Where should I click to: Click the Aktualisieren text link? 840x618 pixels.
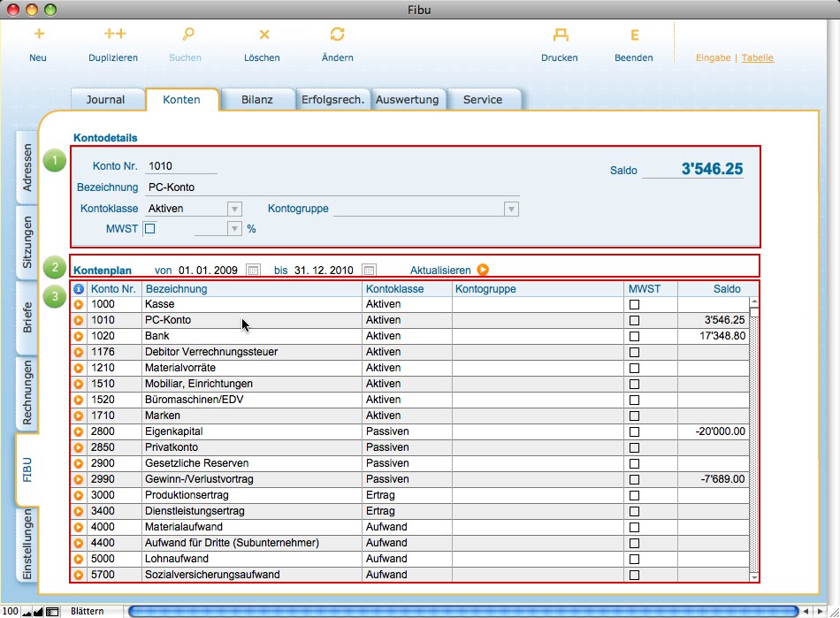(440, 271)
